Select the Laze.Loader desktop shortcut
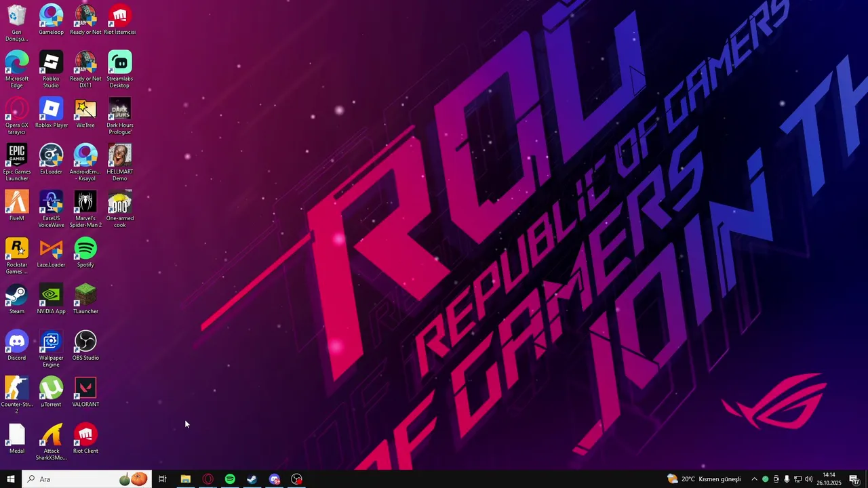Screen dimensions: 868x488 click(x=51, y=252)
